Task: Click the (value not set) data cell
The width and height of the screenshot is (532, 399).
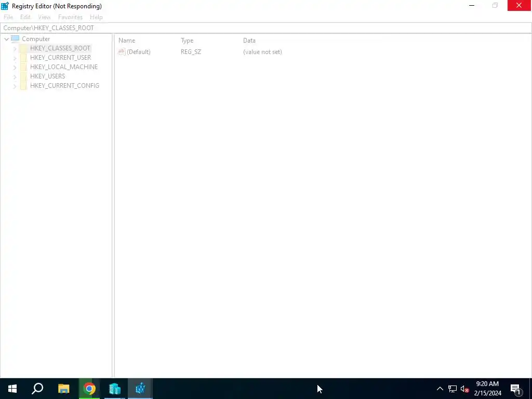Action: (262, 52)
